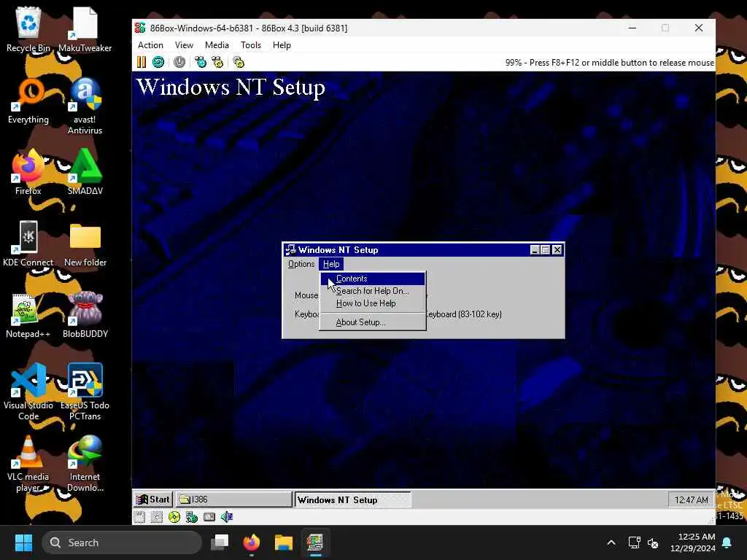Click the floppy drive status icon

pyautogui.click(x=139, y=517)
